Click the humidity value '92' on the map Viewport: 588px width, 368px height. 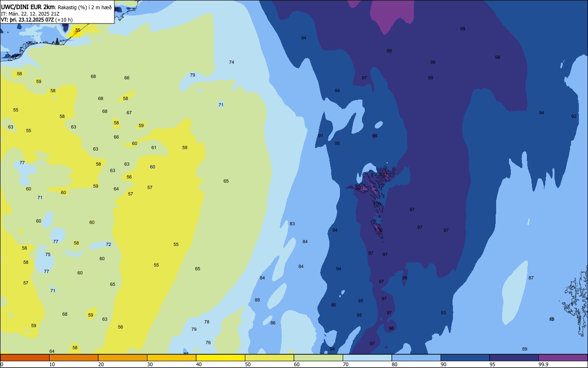574,117
